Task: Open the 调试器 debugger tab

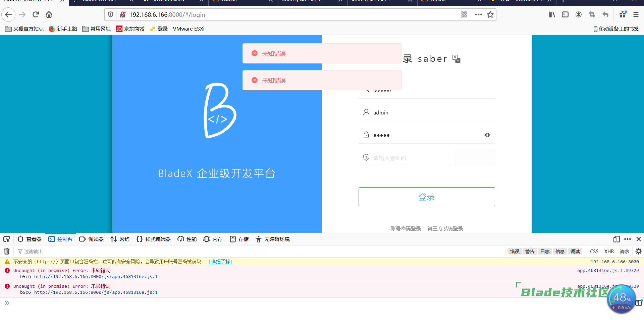Action: click(x=91, y=239)
